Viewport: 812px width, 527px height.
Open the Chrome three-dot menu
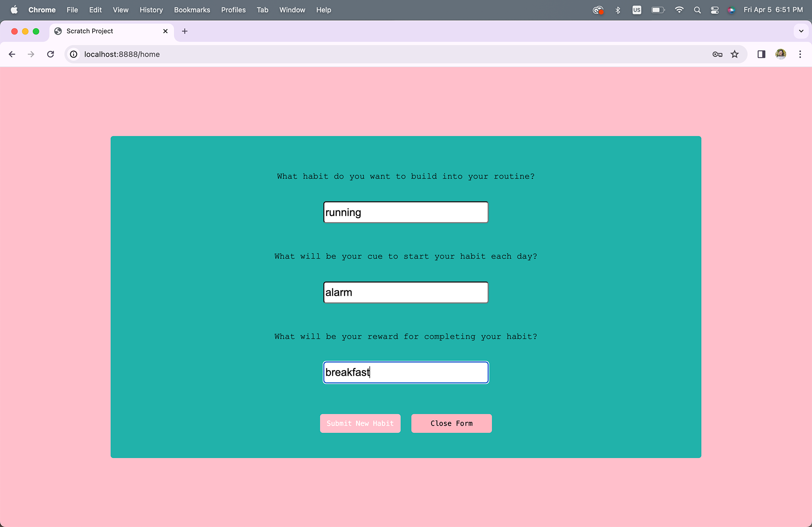[x=800, y=54]
